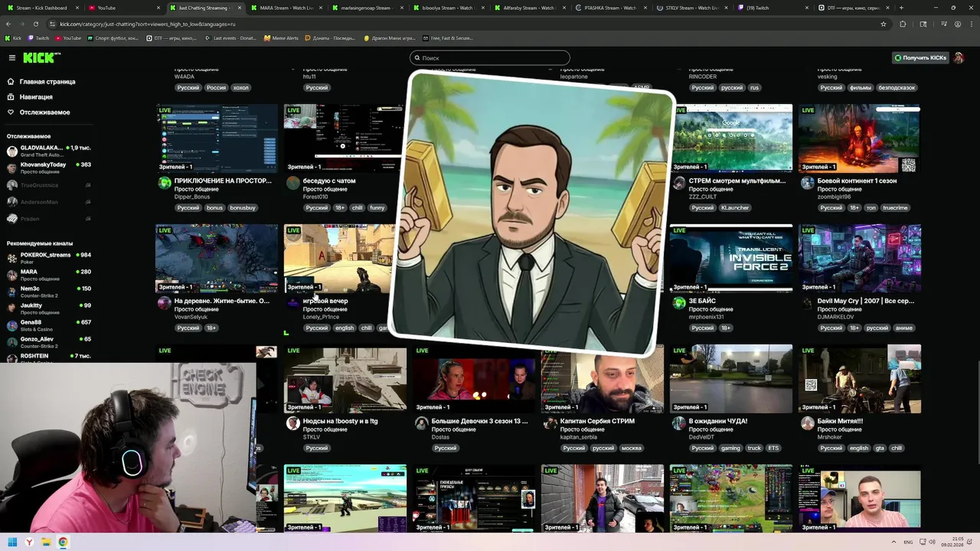Viewport: 980px width, 551px height.
Task: Open stream title В ожидании ЧУДА!
Action: (x=718, y=421)
